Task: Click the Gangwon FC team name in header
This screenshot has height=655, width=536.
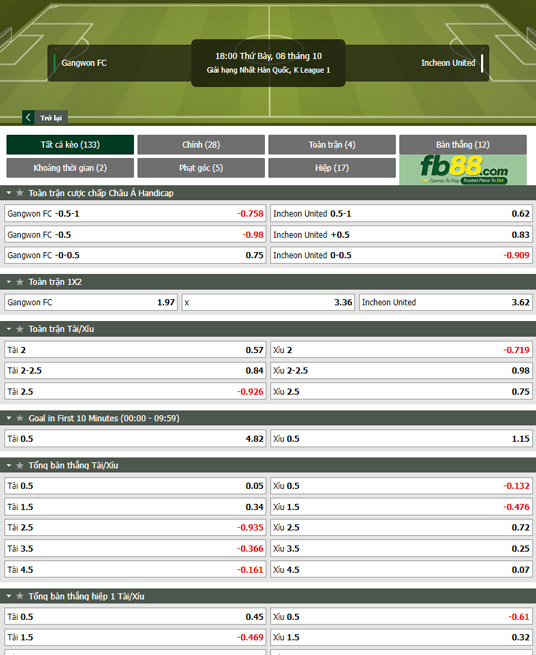Action: 84,63
